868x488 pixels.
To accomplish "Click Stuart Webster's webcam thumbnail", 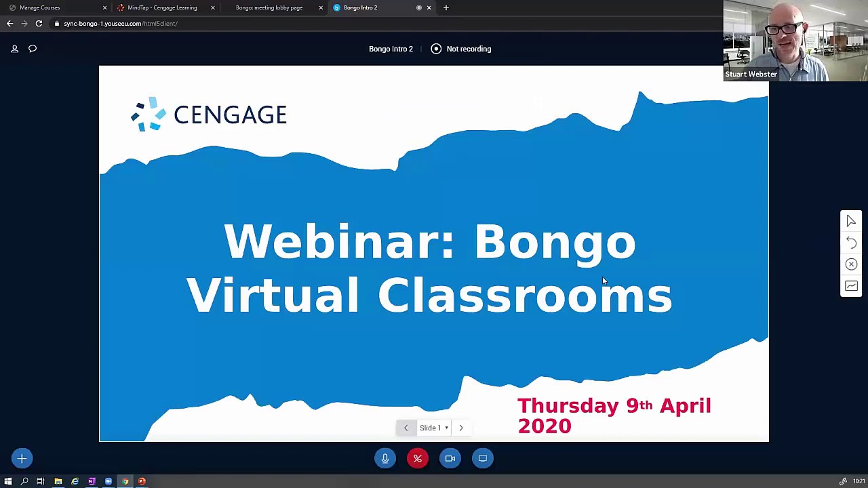I will pos(795,41).
